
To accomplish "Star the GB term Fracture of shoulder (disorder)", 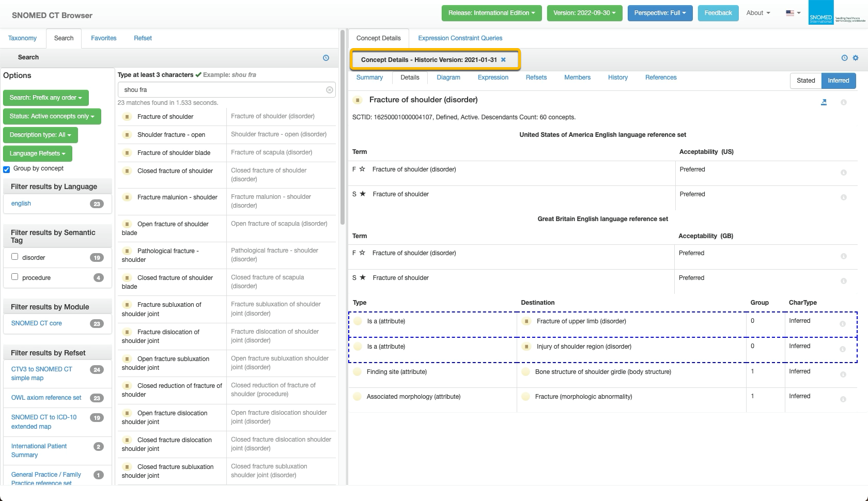I will (362, 253).
